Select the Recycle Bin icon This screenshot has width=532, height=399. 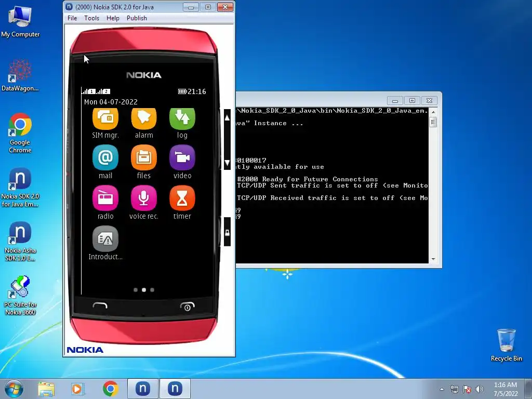pos(506,345)
